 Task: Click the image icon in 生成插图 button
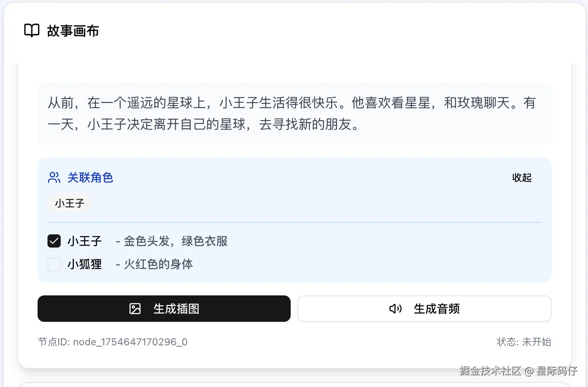(x=135, y=309)
